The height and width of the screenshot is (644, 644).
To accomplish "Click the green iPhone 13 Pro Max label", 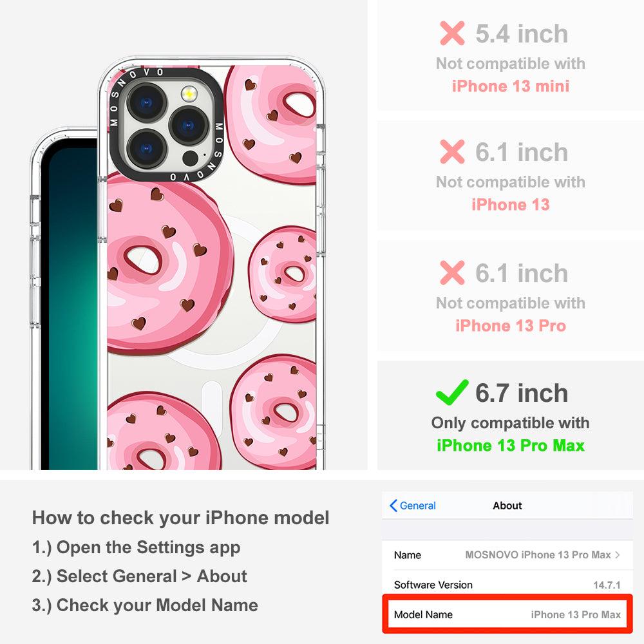I will 511,445.
